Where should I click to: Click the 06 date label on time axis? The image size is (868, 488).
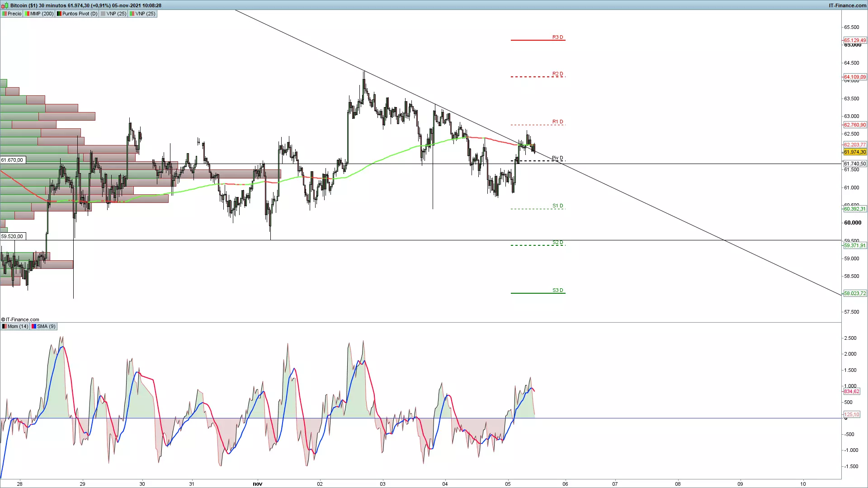pos(565,484)
